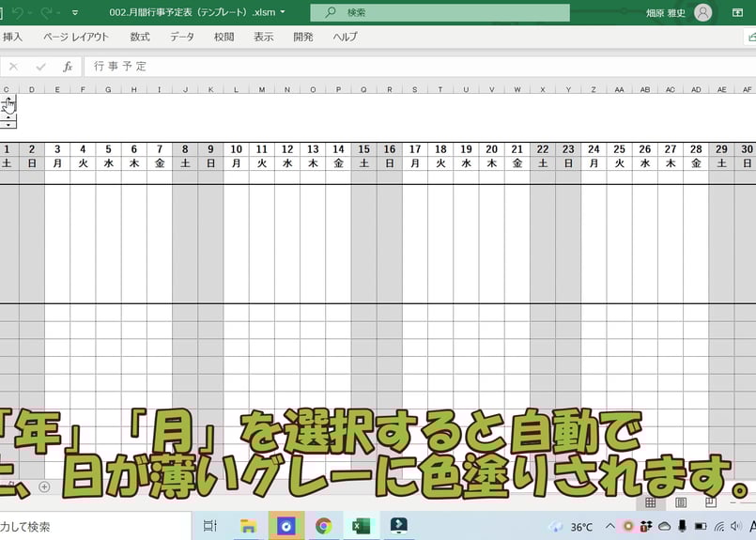Open the 開発 ribbon tab
Screen dimensions: 756x540
click(x=303, y=37)
